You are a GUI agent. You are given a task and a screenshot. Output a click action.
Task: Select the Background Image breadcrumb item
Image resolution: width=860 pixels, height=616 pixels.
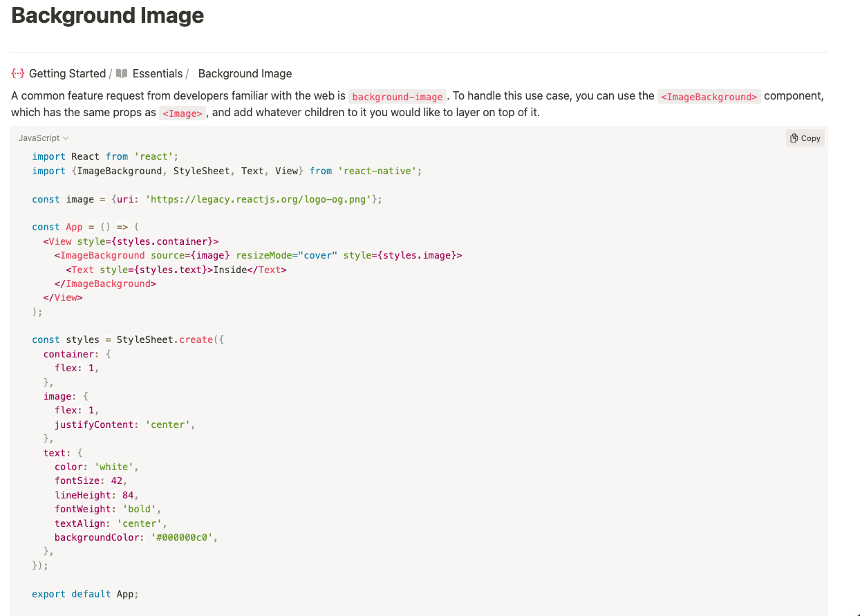click(x=245, y=73)
